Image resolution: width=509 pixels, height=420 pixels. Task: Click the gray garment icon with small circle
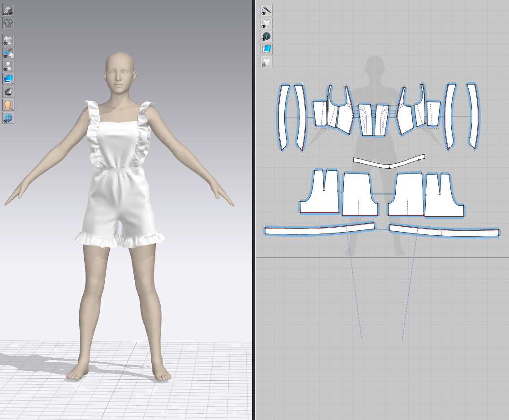click(x=8, y=23)
